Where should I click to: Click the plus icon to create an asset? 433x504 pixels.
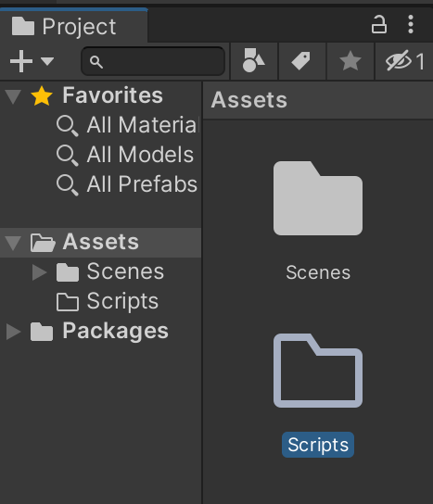21,61
